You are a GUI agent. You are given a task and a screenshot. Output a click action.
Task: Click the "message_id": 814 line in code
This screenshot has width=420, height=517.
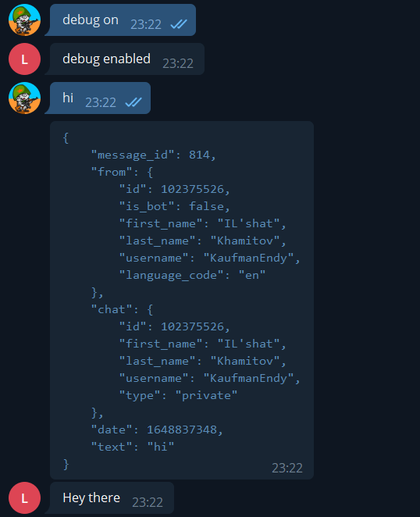tap(153, 155)
